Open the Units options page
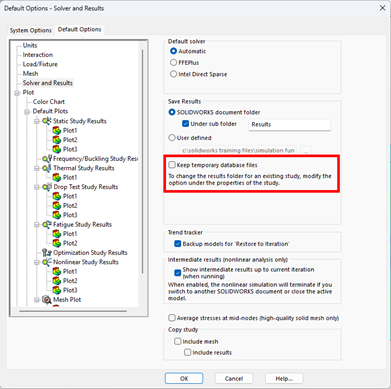Image resolution: width=391 pixels, height=389 pixels. click(x=30, y=45)
